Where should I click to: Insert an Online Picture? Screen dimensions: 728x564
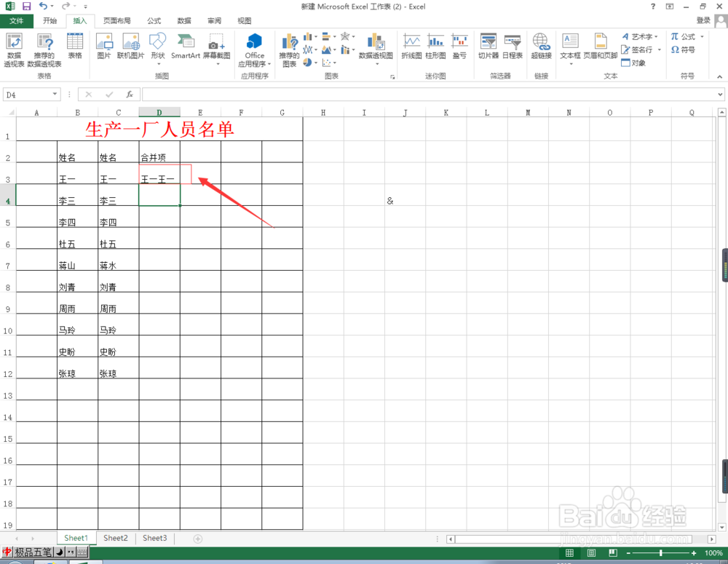pos(130,46)
